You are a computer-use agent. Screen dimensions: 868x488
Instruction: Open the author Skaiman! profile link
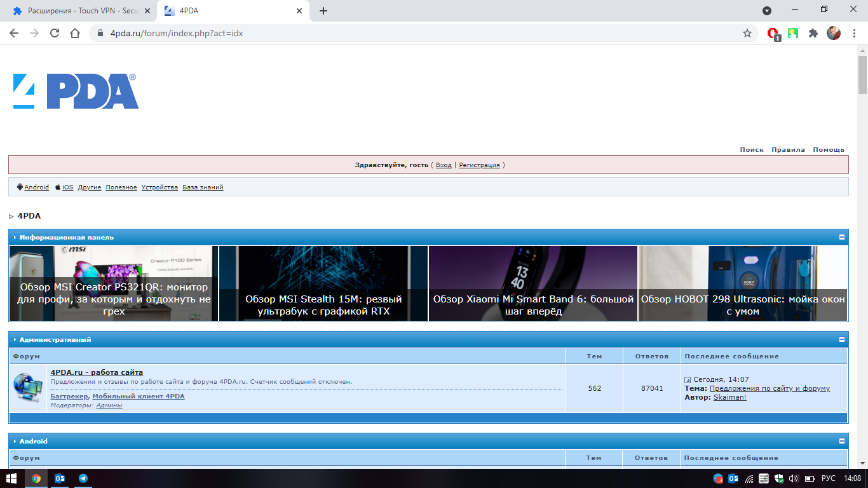point(730,397)
